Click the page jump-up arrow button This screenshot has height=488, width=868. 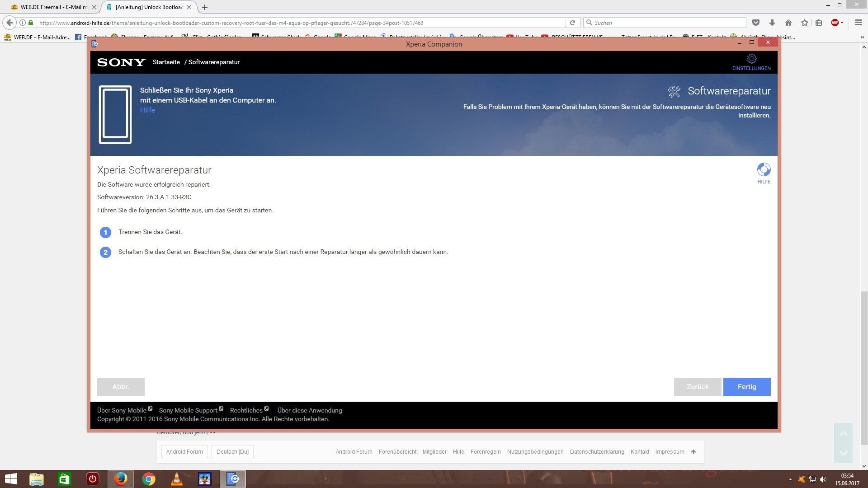click(x=844, y=433)
